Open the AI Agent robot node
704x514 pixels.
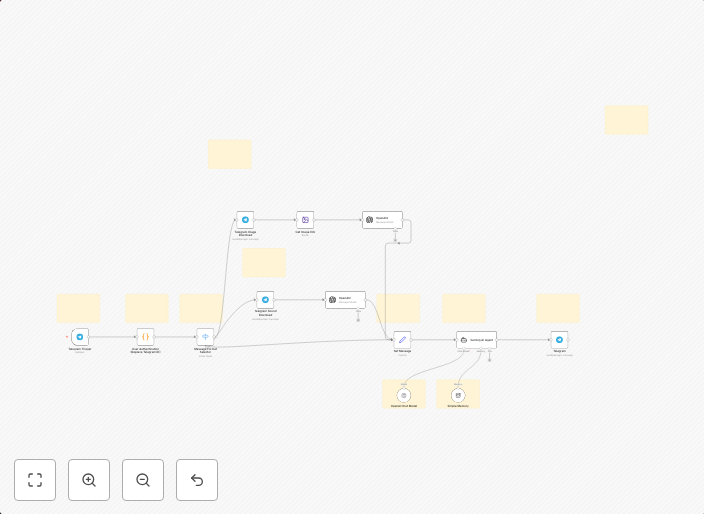[x=476, y=340]
